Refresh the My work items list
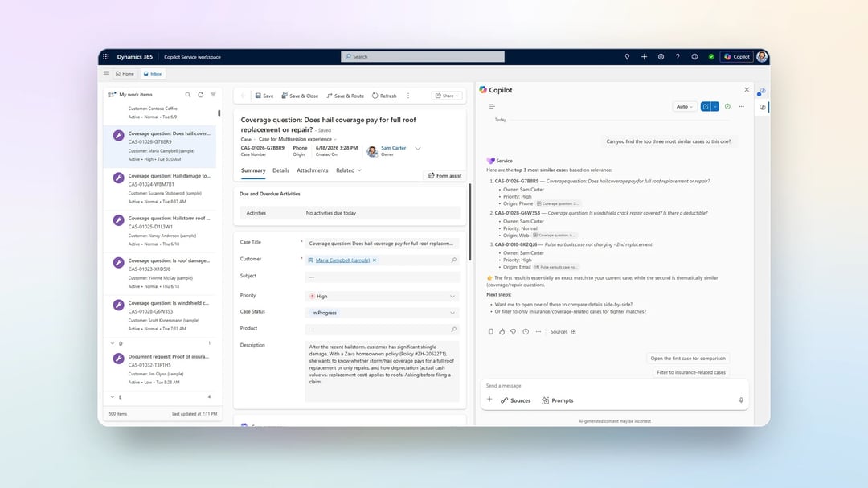 tap(200, 95)
